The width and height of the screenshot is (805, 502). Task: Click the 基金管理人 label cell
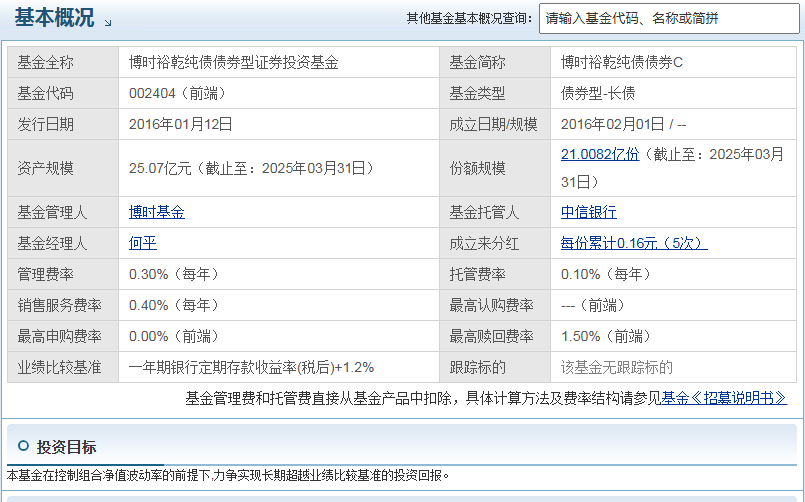coord(63,212)
